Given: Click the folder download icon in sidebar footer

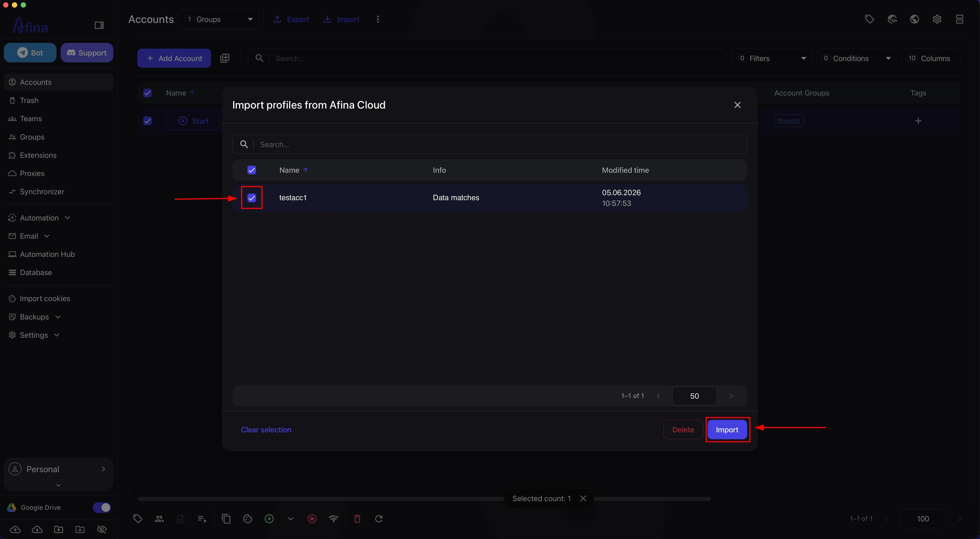Looking at the screenshot, I should [x=80, y=530].
